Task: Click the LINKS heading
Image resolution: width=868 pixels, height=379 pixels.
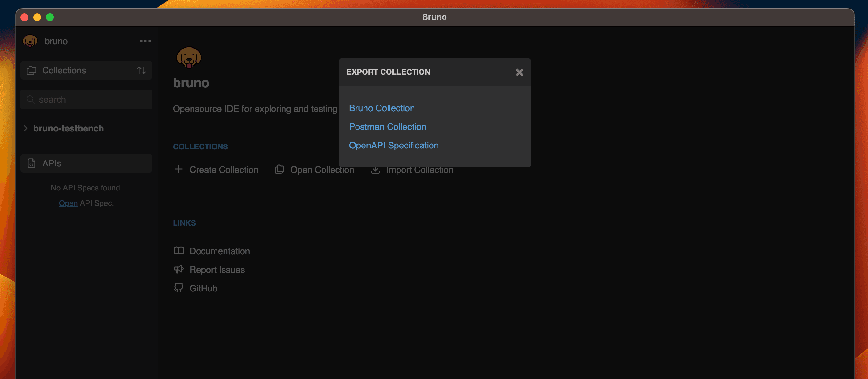Action: coord(184,223)
